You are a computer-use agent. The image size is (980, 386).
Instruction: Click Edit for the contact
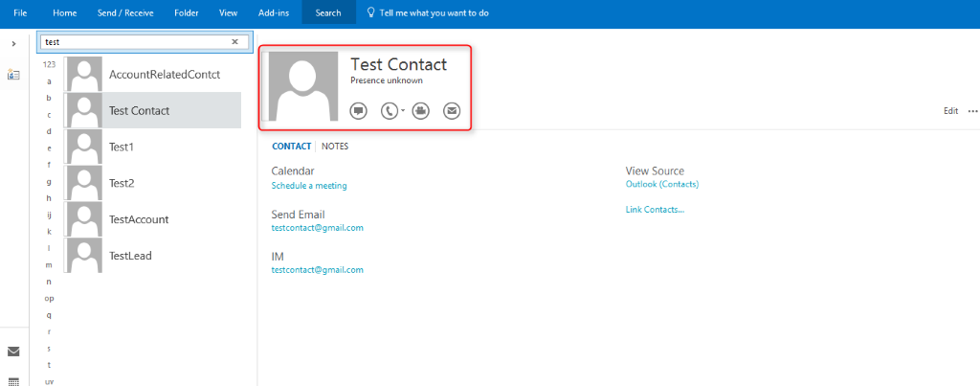[950, 111]
